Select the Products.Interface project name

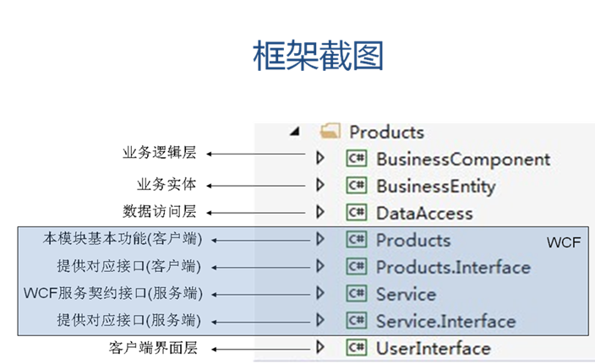point(454,267)
